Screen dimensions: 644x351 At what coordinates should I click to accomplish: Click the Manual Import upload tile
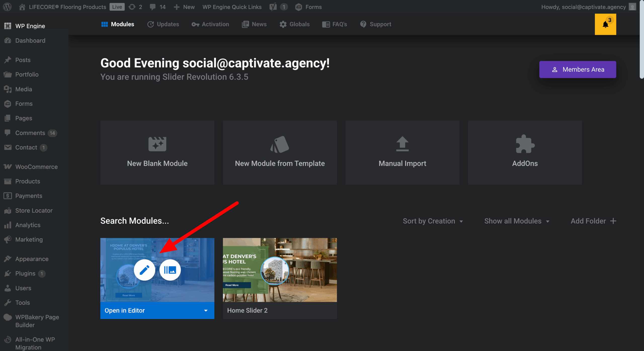click(402, 153)
